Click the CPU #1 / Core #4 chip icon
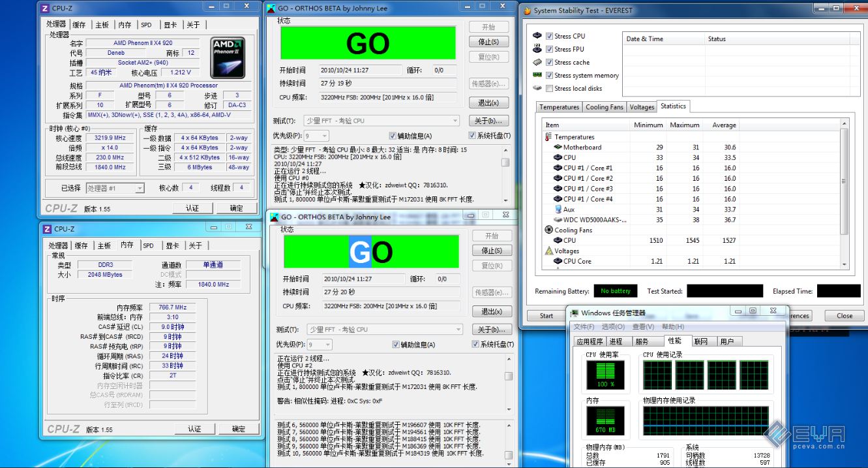The width and height of the screenshot is (868, 468). (558, 199)
